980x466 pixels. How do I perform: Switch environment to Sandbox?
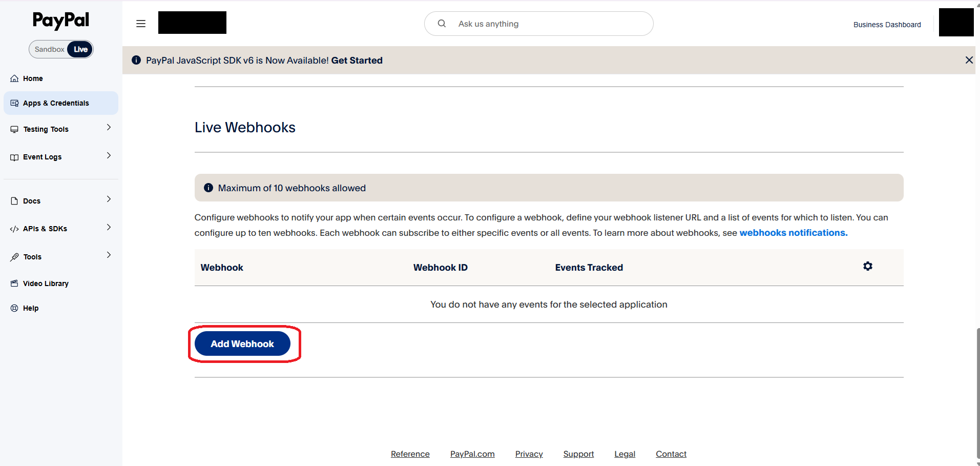[x=49, y=49]
